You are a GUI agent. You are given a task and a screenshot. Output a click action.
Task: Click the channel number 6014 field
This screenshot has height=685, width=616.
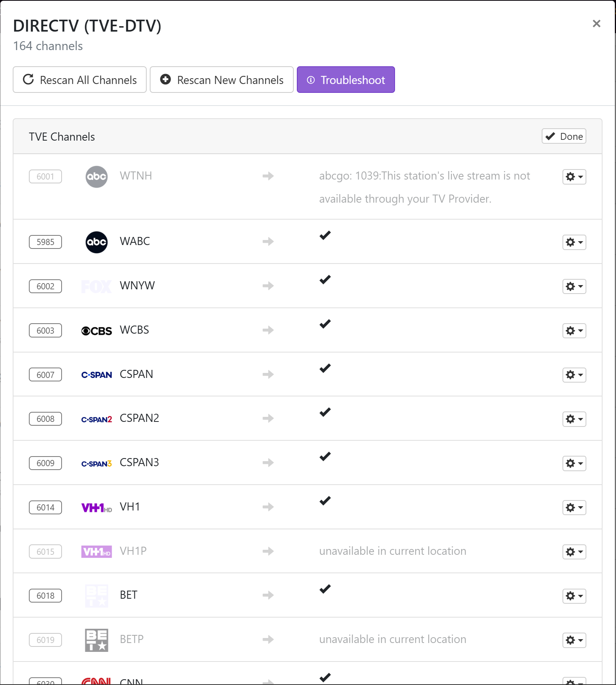[x=45, y=507]
